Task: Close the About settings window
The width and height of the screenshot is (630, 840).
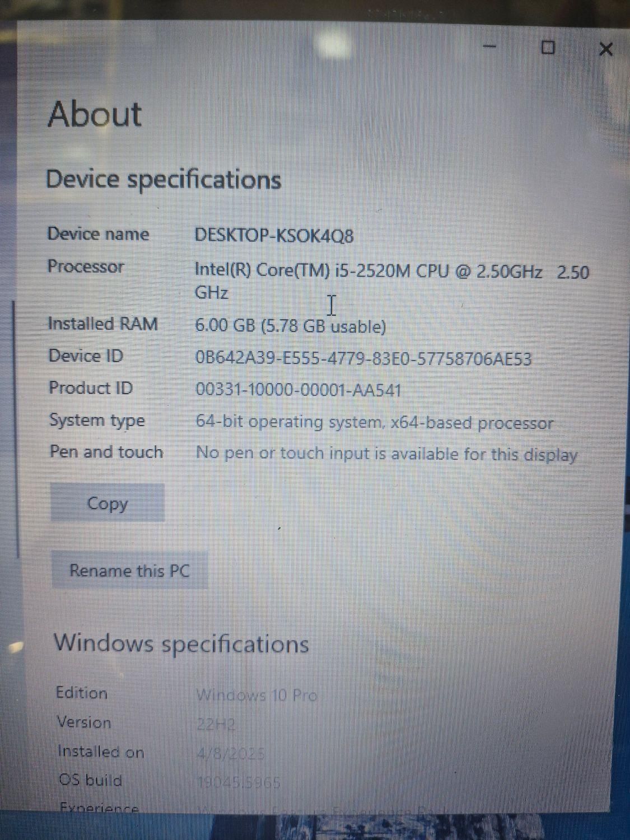Action: [x=605, y=49]
